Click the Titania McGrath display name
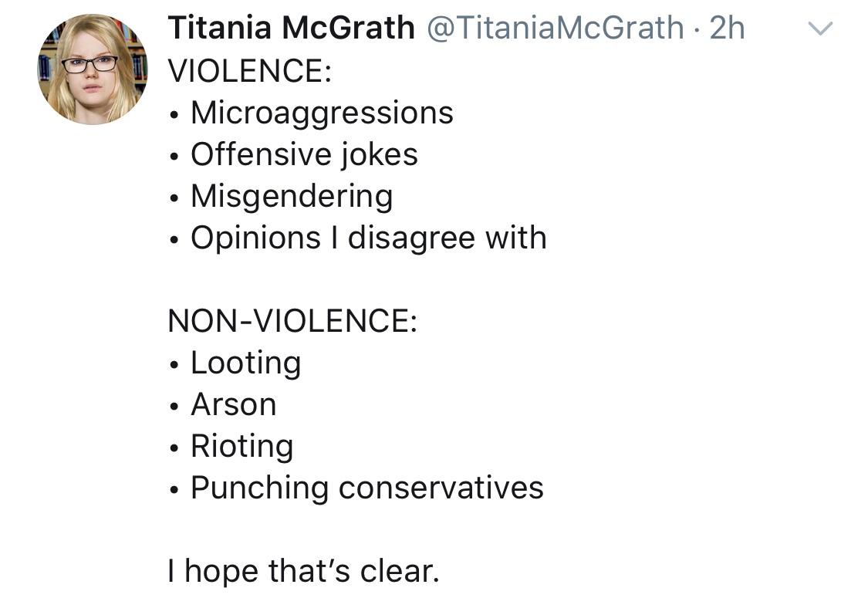 tap(291, 28)
